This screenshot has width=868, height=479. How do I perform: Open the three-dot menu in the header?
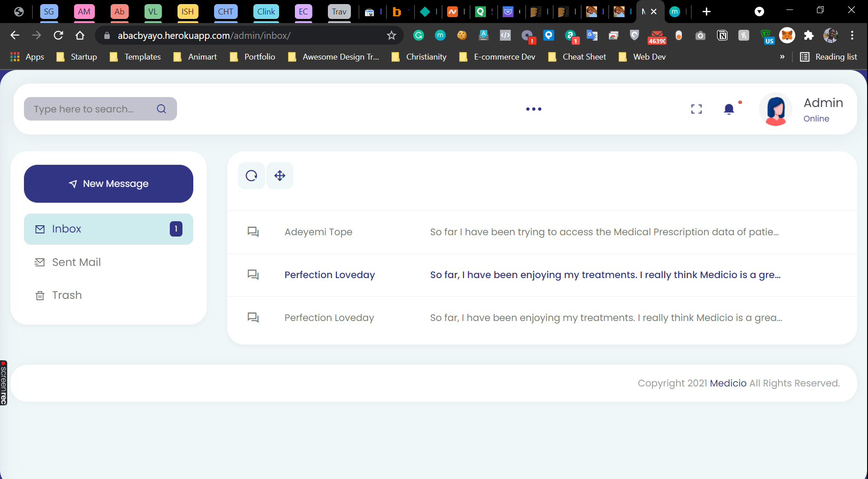534,109
